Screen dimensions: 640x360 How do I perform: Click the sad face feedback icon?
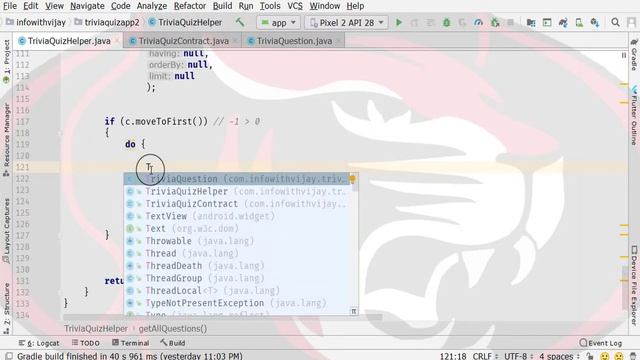619,356
